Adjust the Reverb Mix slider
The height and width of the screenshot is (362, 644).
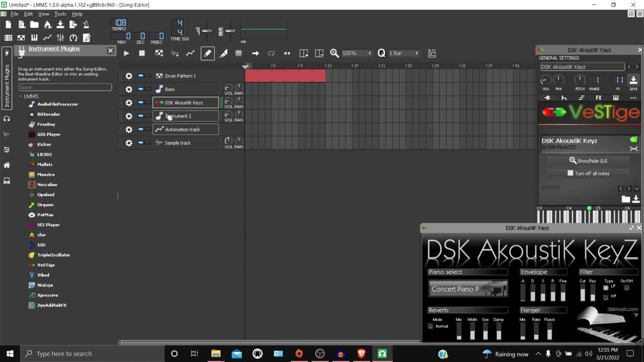tap(459, 331)
